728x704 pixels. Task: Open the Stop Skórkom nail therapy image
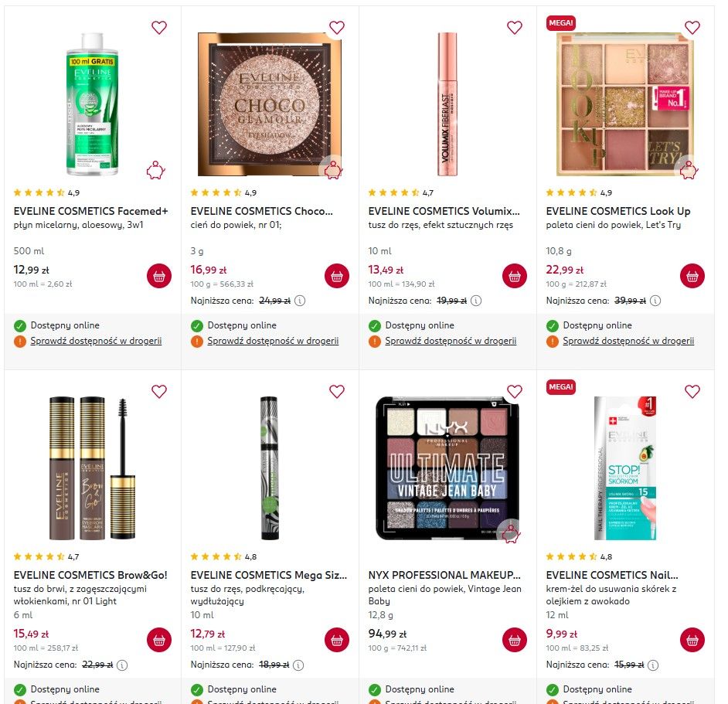click(x=625, y=468)
